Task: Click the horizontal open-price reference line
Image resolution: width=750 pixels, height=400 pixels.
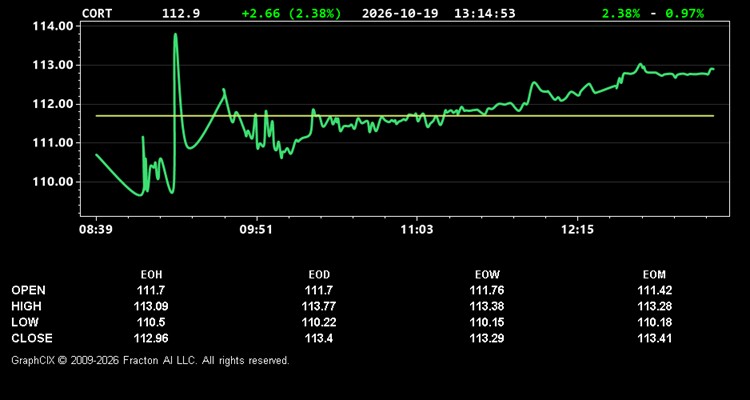Action: click(405, 116)
